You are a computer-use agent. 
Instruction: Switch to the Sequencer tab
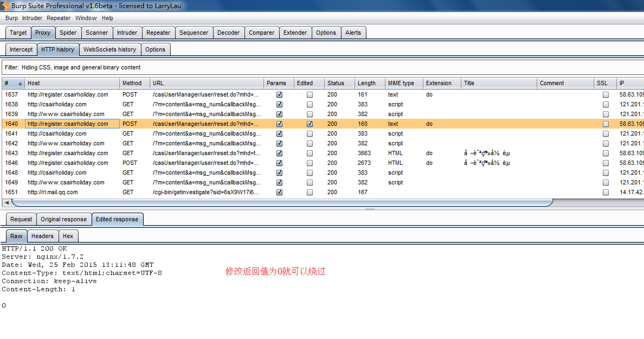point(194,33)
